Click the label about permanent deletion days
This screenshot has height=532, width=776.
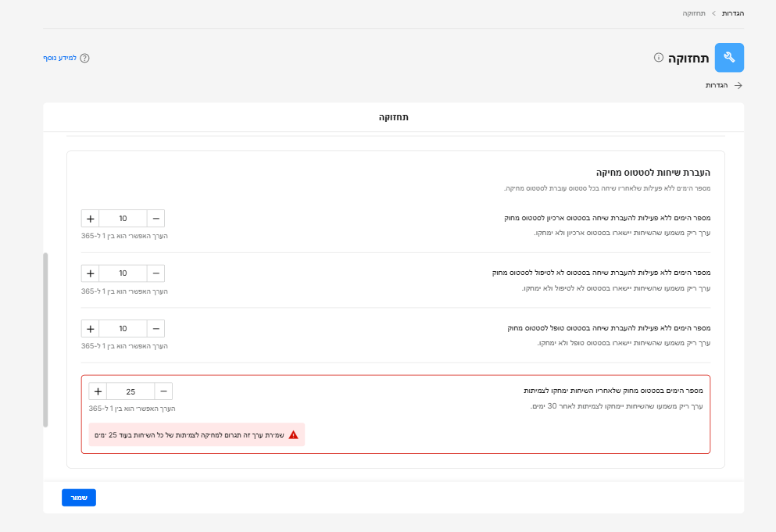point(613,391)
